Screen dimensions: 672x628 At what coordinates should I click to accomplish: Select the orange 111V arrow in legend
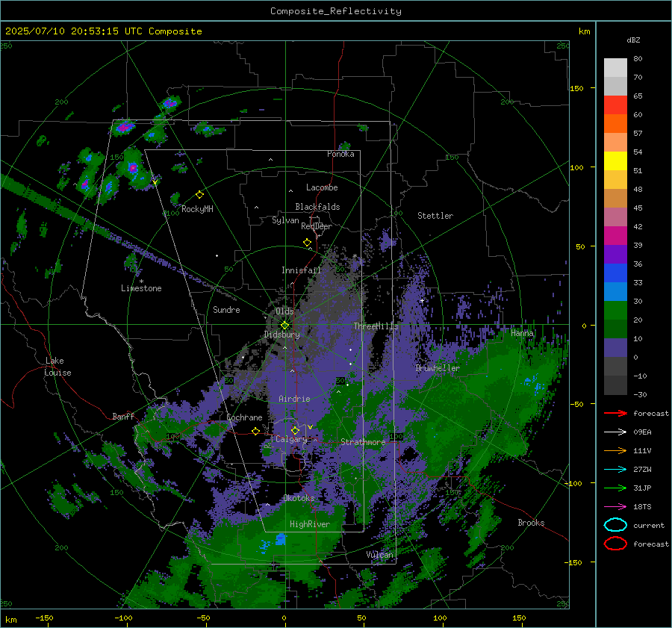click(x=615, y=450)
